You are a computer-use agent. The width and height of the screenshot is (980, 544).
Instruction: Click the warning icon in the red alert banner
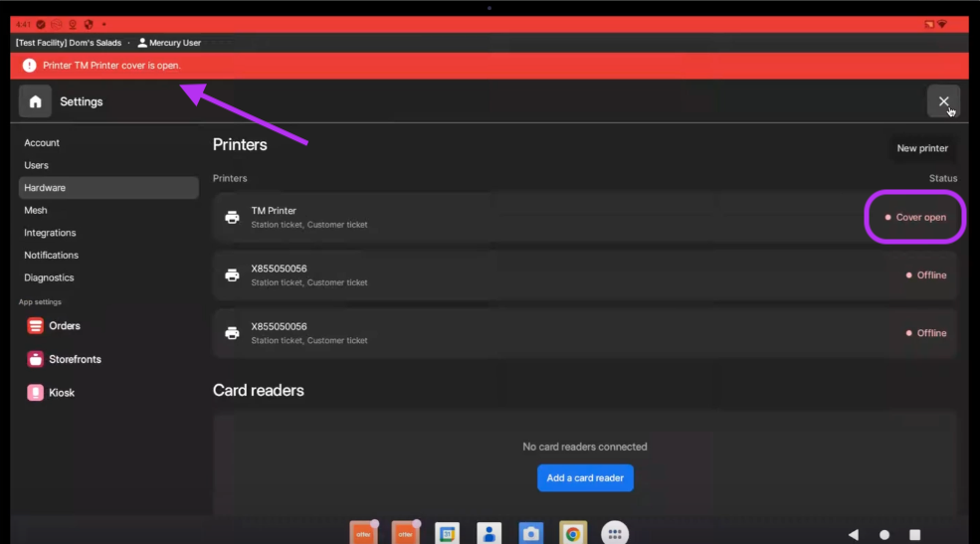(29, 66)
